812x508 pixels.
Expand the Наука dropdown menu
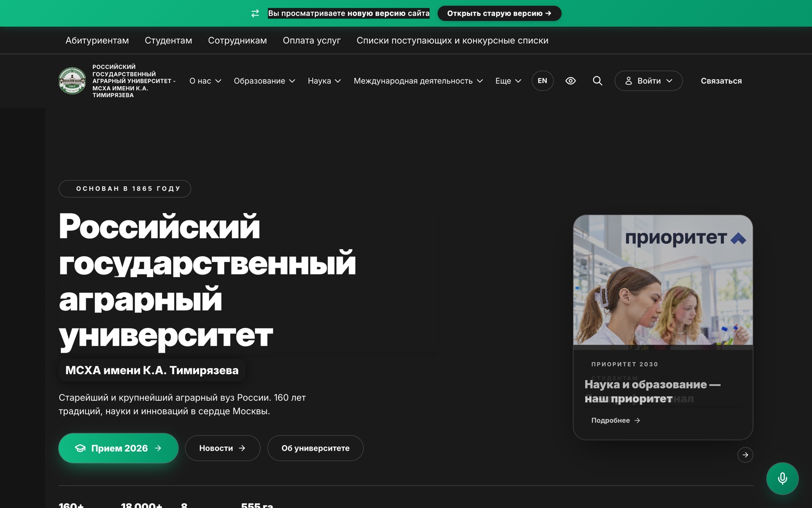point(324,81)
